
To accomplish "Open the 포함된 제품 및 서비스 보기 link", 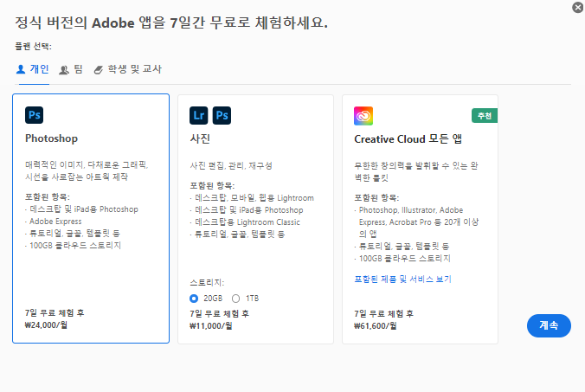I will [x=402, y=279].
